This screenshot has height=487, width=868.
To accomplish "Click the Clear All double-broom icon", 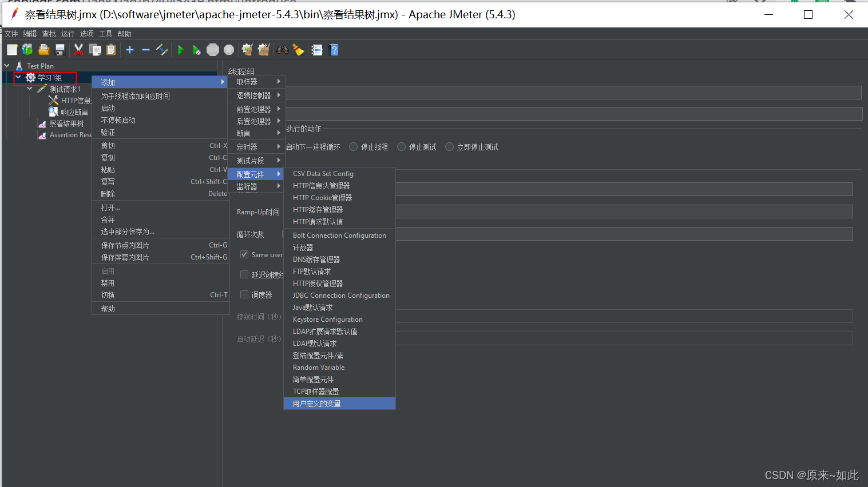I will (264, 50).
